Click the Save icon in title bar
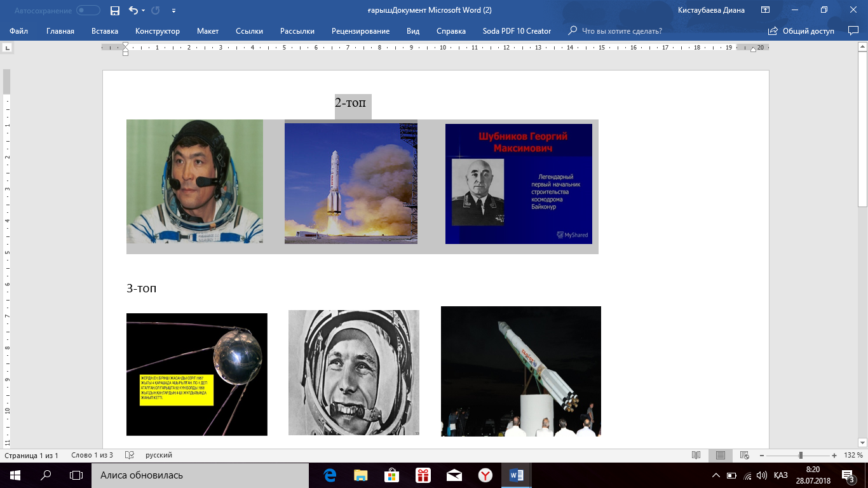This screenshot has width=868, height=488. [x=115, y=10]
